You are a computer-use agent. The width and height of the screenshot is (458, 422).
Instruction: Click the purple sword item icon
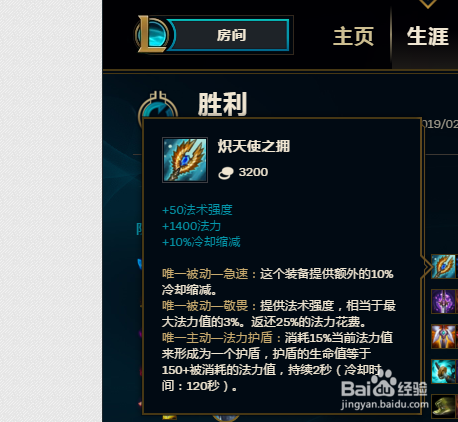tap(444, 301)
